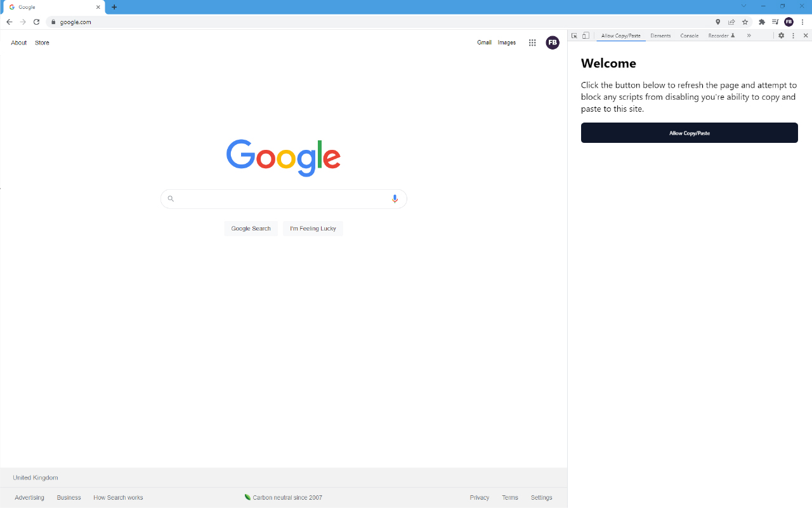Open the Store link

pyautogui.click(x=42, y=43)
